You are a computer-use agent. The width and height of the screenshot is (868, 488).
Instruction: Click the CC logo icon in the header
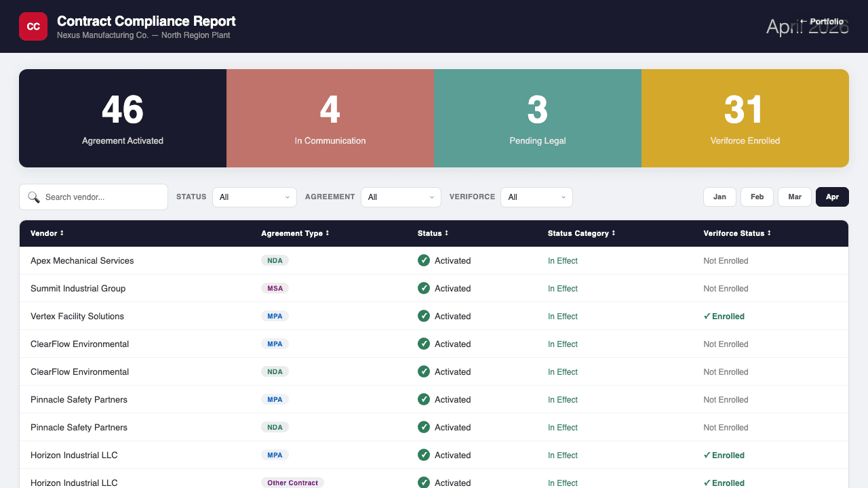(33, 26)
